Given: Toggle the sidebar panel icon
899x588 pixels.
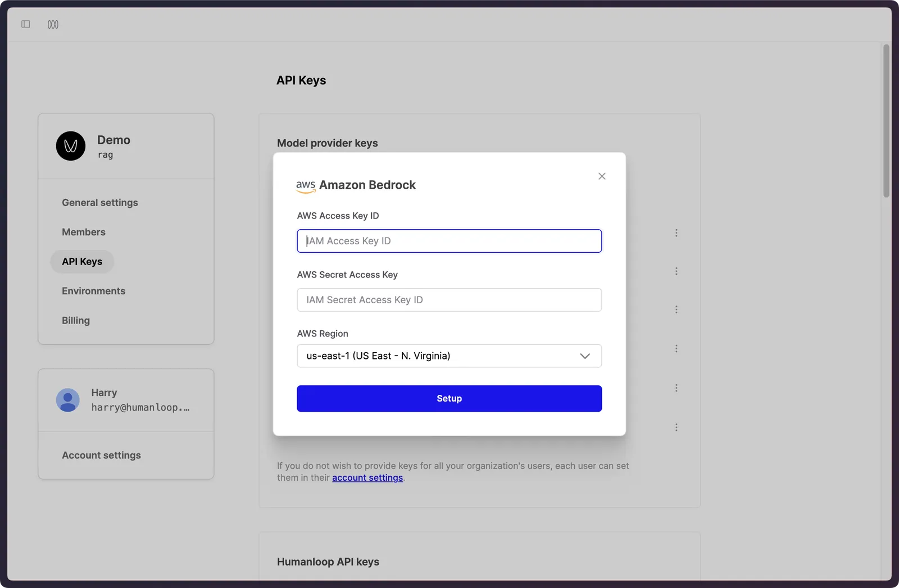Looking at the screenshot, I should (x=26, y=24).
